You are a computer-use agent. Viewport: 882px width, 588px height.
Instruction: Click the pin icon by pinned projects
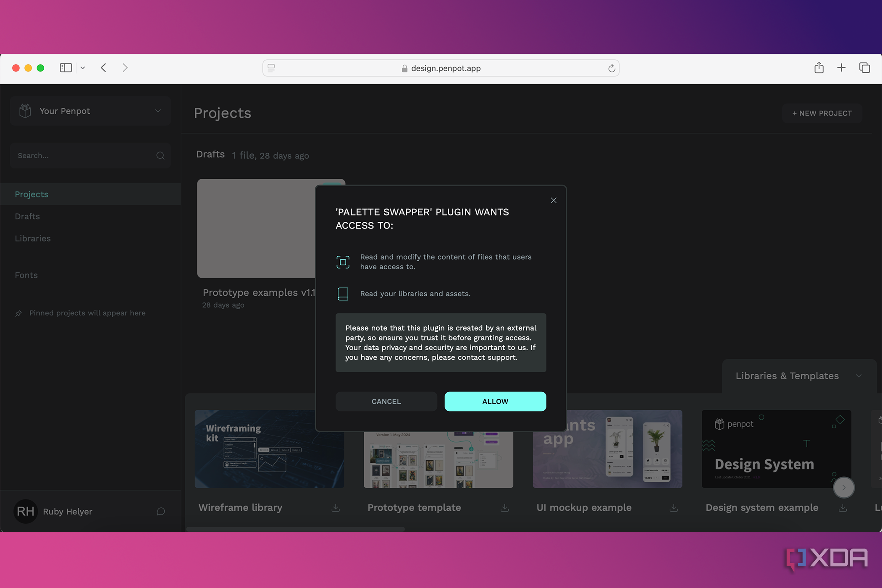(x=18, y=313)
